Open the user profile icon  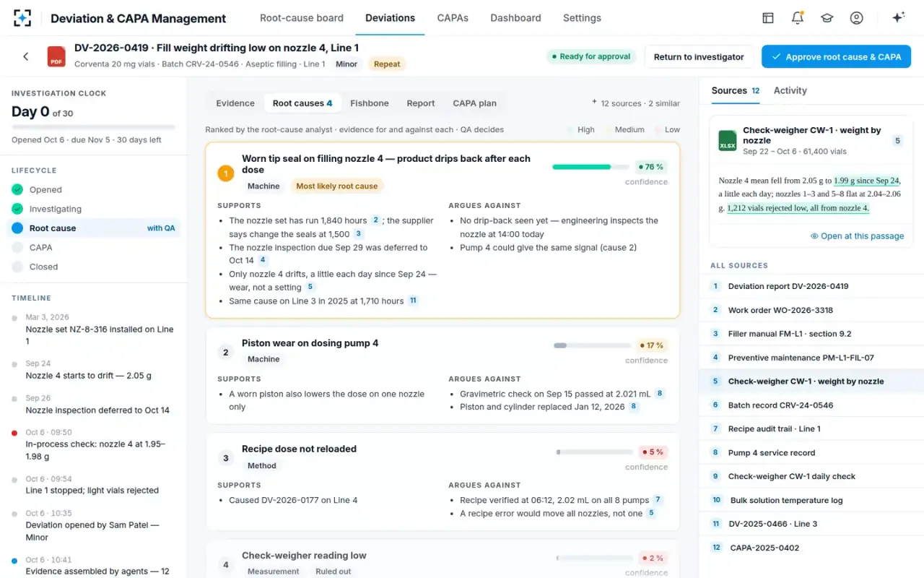pyautogui.click(x=857, y=18)
